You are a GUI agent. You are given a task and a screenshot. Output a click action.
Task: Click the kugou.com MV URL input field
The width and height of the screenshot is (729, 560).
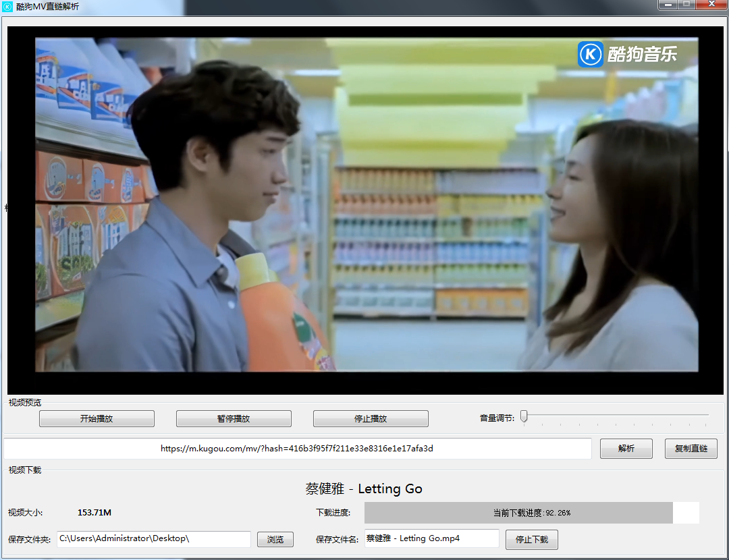pos(297,449)
